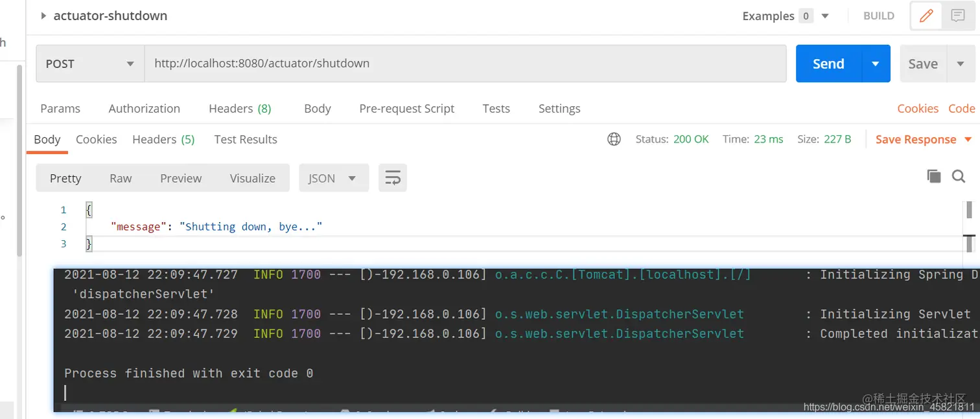
Task: Click the response body scrollbar
Action: click(970, 210)
